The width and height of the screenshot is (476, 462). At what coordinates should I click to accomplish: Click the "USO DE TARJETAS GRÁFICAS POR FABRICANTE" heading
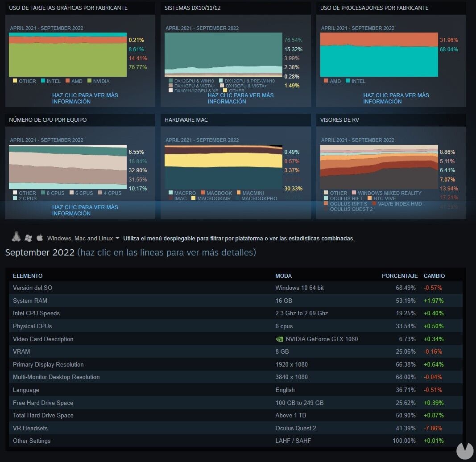pos(68,8)
